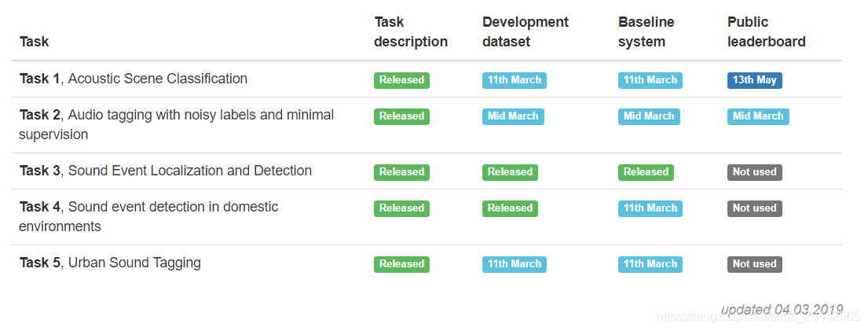Viewport: 868px width, 331px height.
Task: Click Task 4's Released development dataset badge
Action: pos(510,208)
